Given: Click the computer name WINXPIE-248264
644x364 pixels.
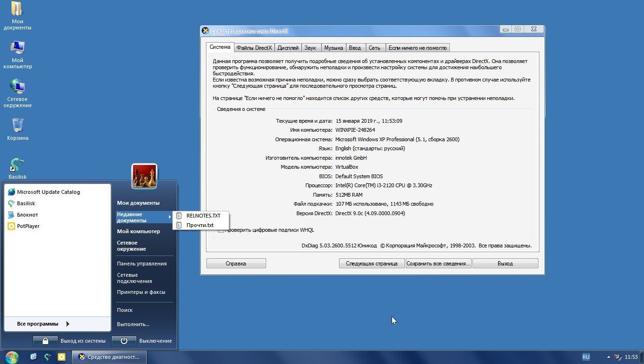Looking at the screenshot, I should tap(355, 130).
